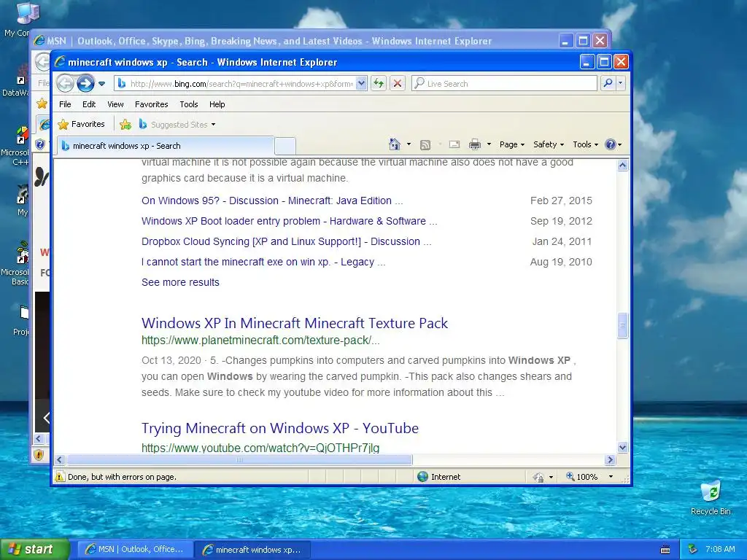The width and height of the screenshot is (747, 560).
Task: Open the Windows XP Boot loader entry problem link
Action: tap(289, 222)
